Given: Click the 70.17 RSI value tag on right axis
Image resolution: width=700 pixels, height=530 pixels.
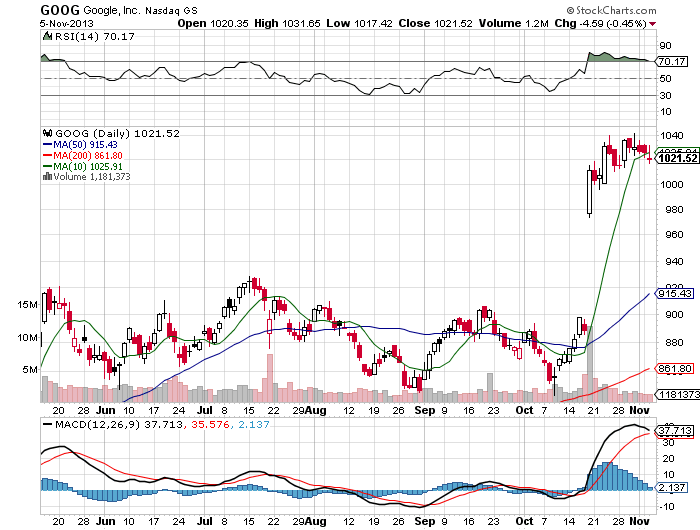Looking at the screenshot, I should coord(671,62).
